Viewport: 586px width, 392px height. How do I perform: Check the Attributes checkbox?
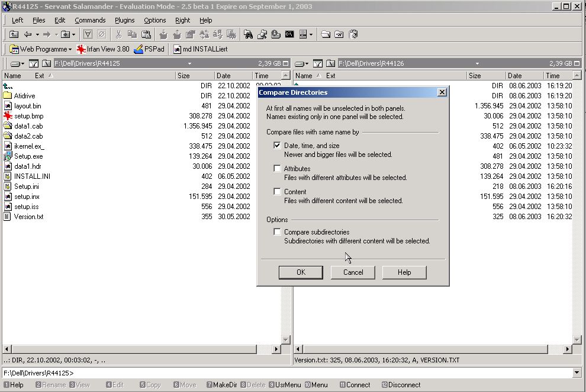click(x=277, y=169)
